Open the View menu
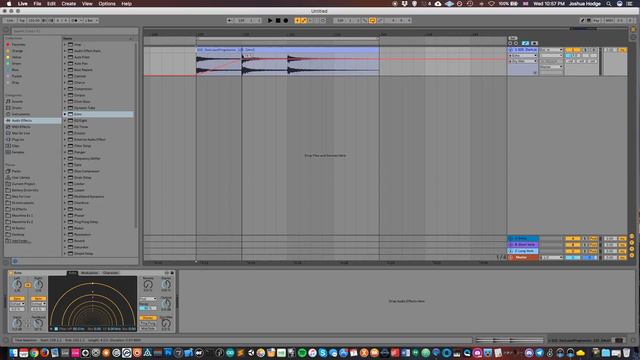The width and height of the screenshot is (640, 360). click(87, 4)
